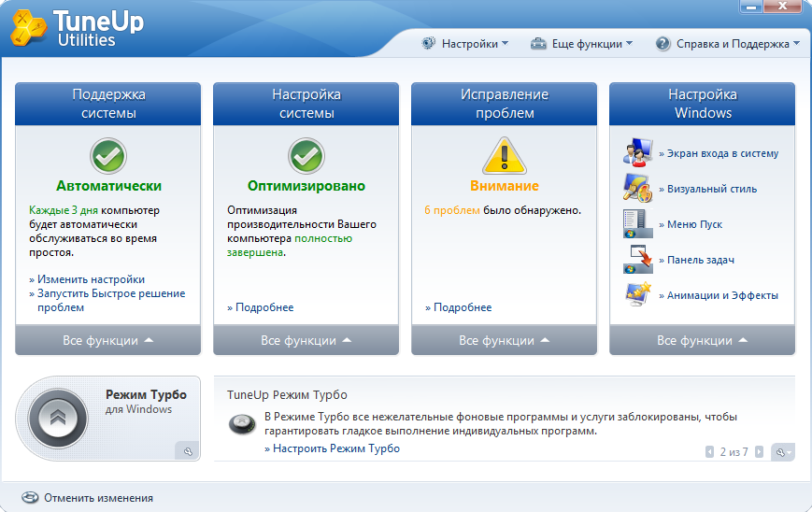Screen dimensions: 812x512
Task: Expand Все функции under Исправление проблем
Action: coord(505,340)
